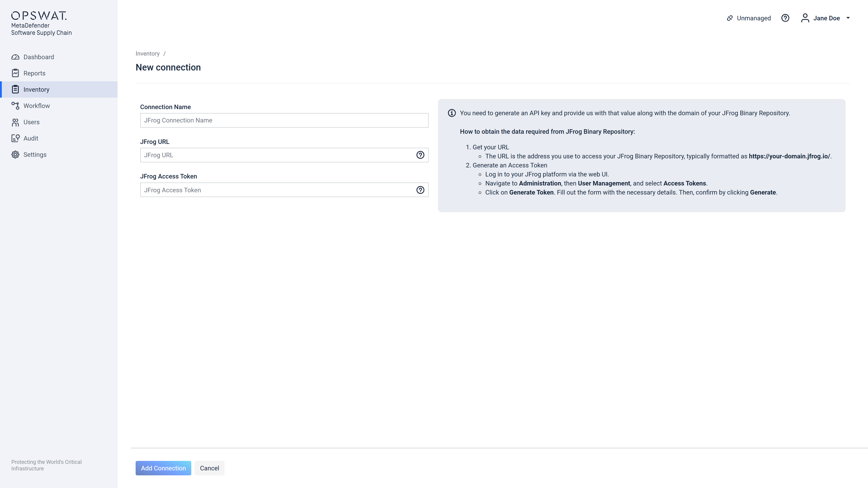Click 'MetaDefender Software Supply Chain' product title

pyautogui.click(x=41, y=29)
